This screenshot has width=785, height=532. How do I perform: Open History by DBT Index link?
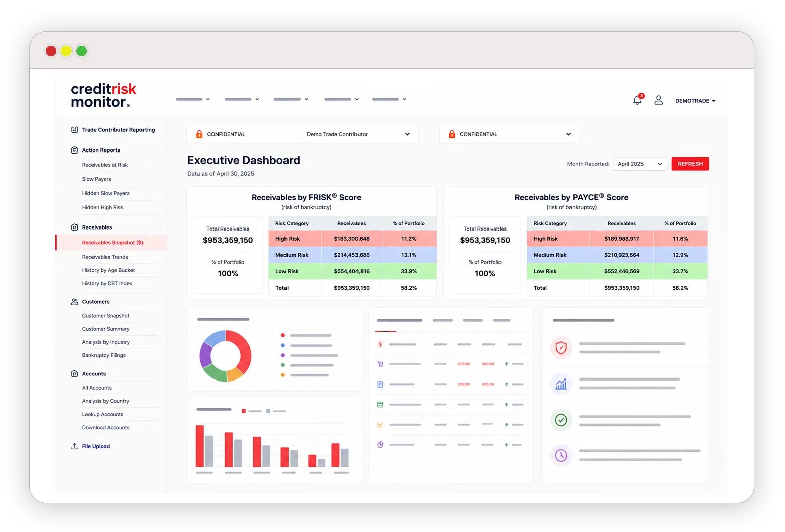click(x=107, y=284)
